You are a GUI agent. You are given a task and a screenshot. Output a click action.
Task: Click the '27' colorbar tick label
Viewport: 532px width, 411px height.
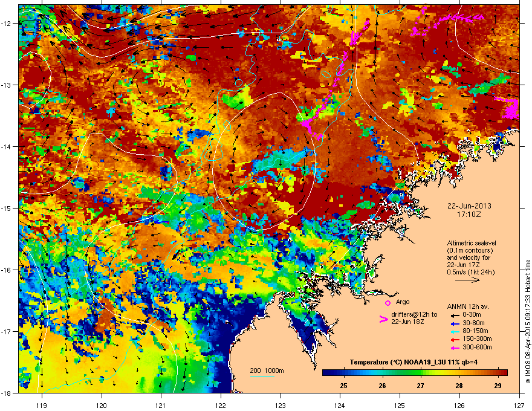(x=421, y=386)
